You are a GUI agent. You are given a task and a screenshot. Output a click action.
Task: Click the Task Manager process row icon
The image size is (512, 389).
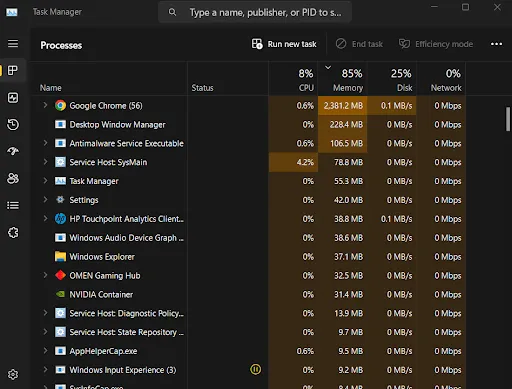point(60,181)
